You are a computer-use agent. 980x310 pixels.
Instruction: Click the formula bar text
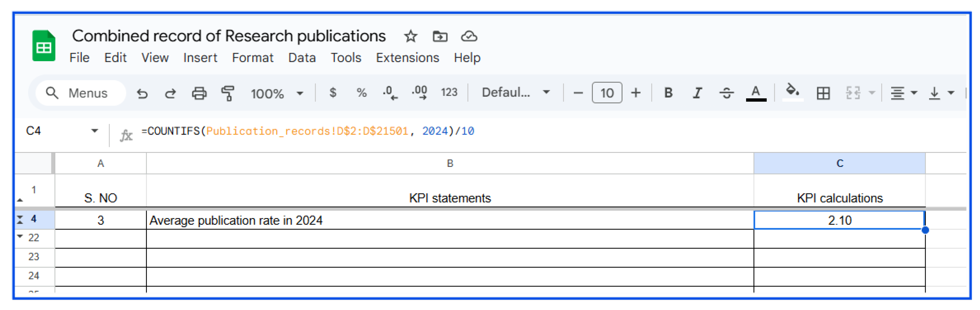tap(307, 131)
